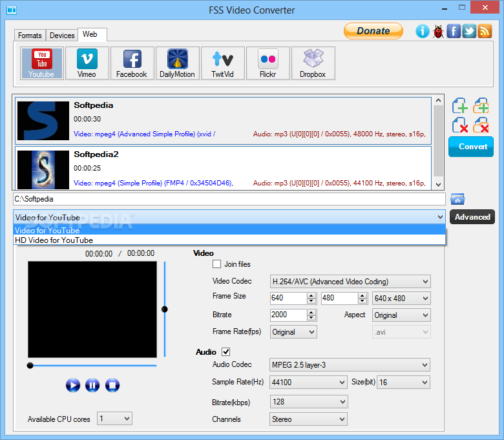Open the Twitter bird icon
Viewport: 504px width, 440px height.
[x=469, y=31]
